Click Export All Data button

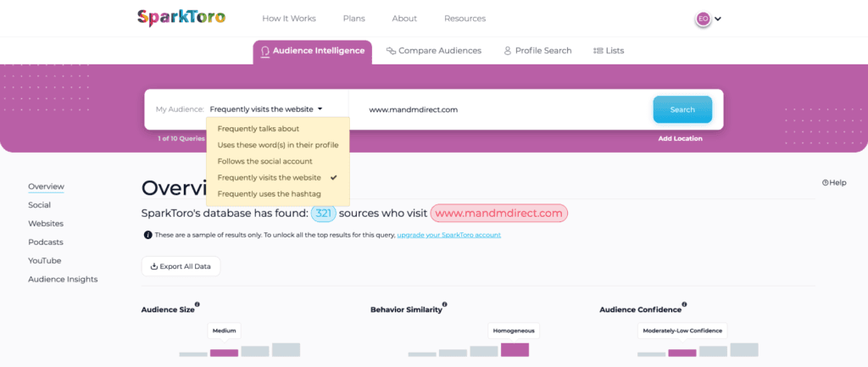181,266
